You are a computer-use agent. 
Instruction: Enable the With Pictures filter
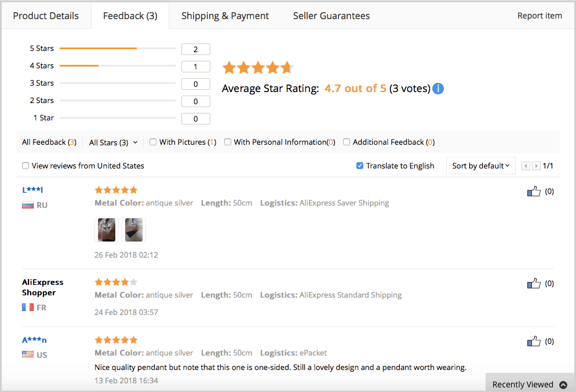(x=152, y=142)
